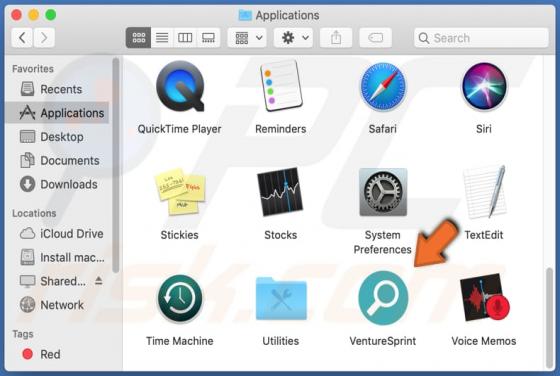The width and height of the screenshot is (560, 376).
Task: Eject the Shared... volume
Action: pyautogui.click(x=99, y=281)
